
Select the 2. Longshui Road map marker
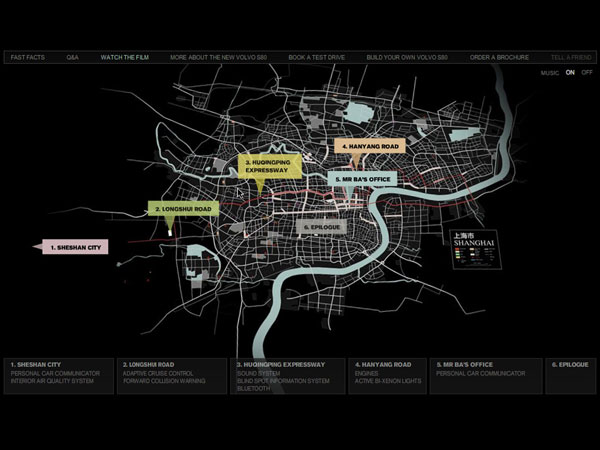pos(183,209)
